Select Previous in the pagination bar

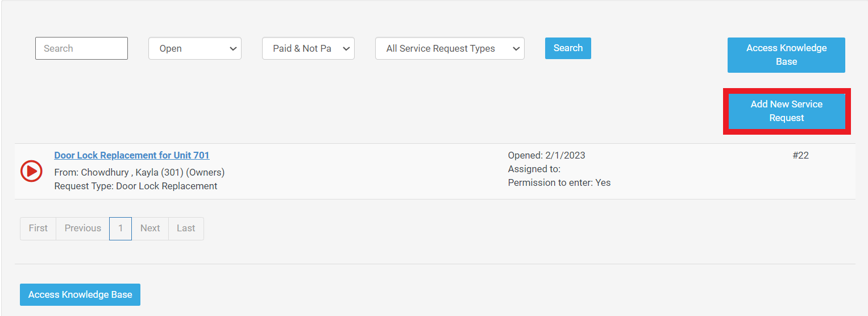tap(82, 228)
